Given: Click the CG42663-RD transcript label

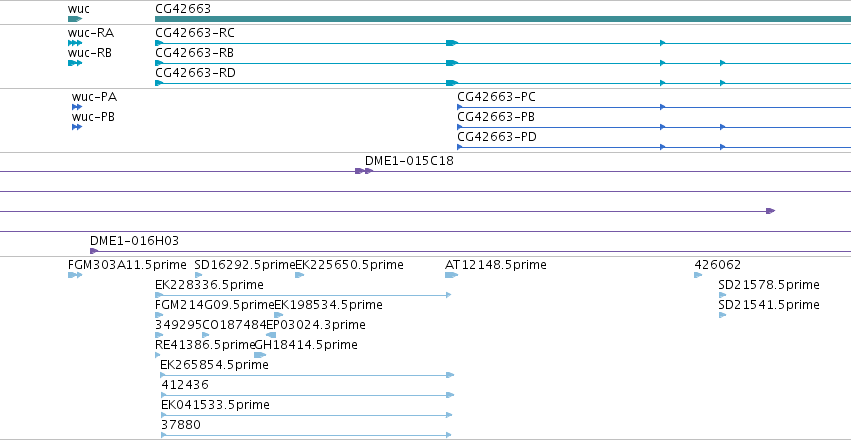Looking at the screenshot, I should click(195, 73).
